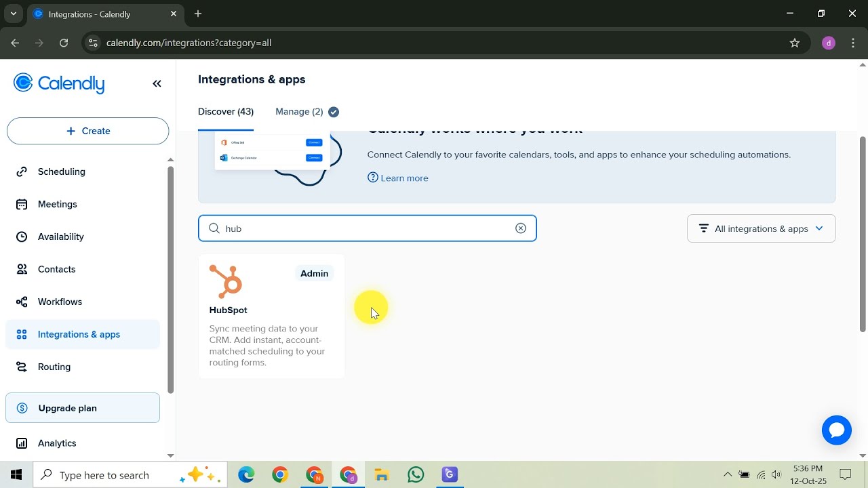View site information icon in address bar
This screenshot has width=868, height=488.
(x=94, y=43)
